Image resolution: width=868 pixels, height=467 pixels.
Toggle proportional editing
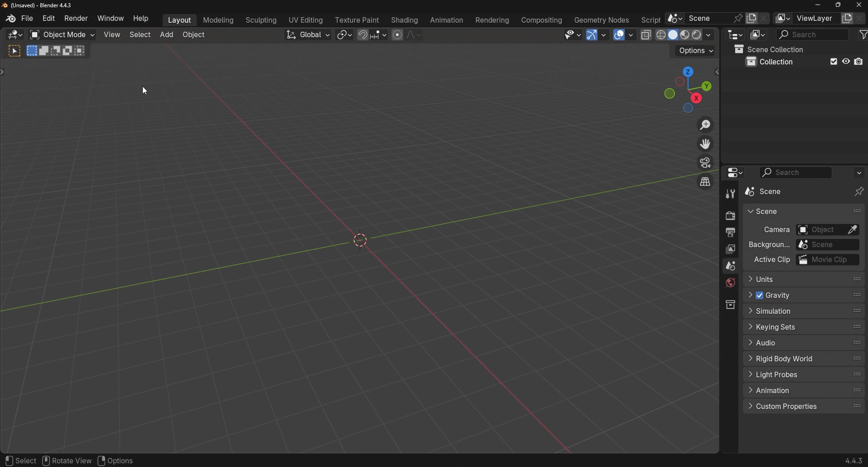pyautogui.click(x=398, y=35)
